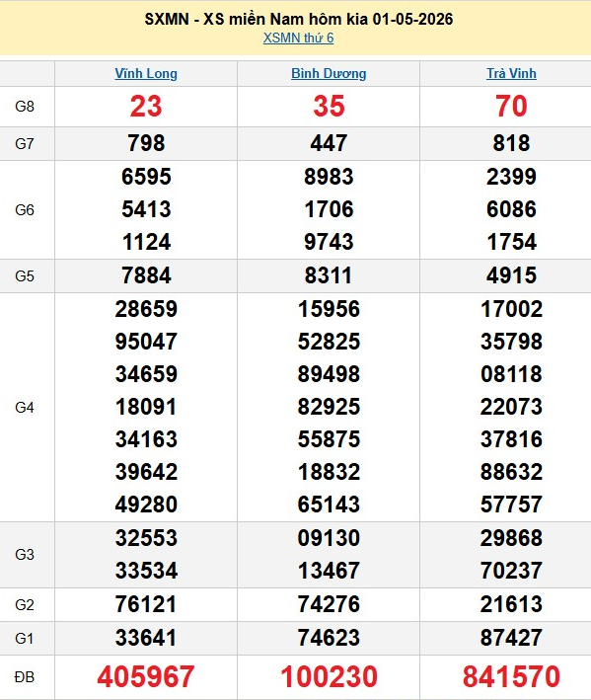Click the title SXMN - XS miền Nam heading
Viewport: 591px width, 700px height.
pos(298,19)
